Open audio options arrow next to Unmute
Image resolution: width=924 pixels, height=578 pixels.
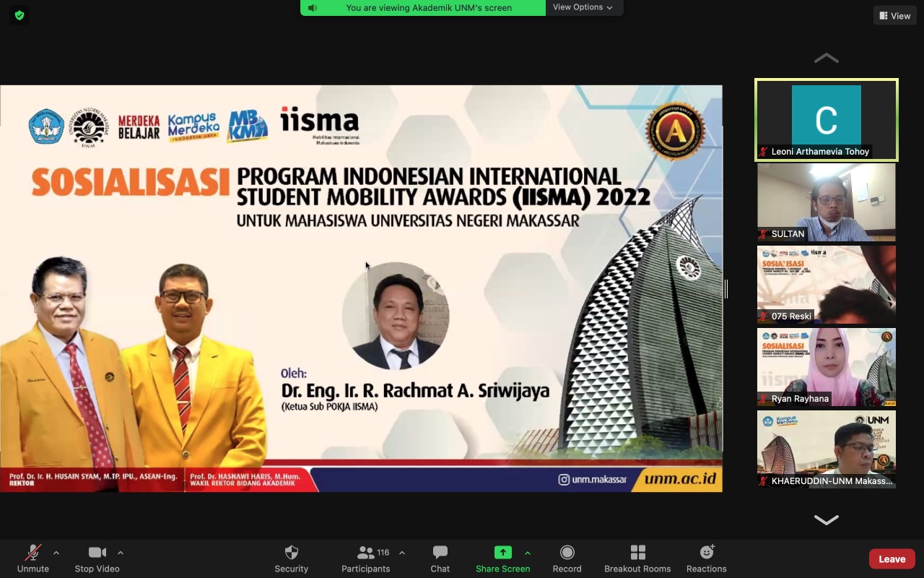[56, 553]
